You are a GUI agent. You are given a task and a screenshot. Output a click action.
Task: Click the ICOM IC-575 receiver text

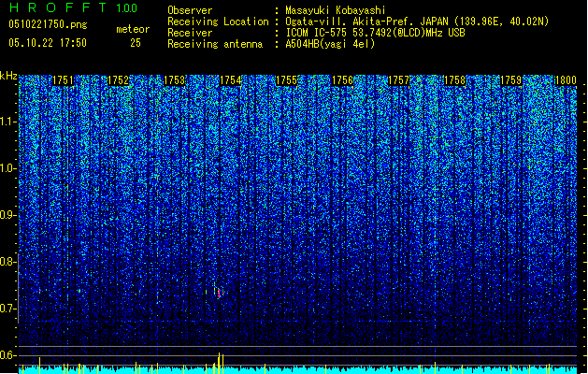375,33
